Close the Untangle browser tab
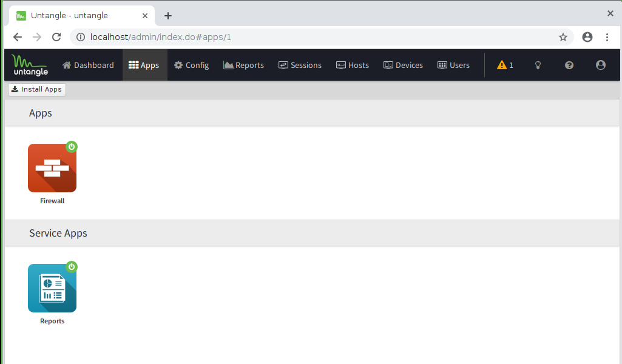 (145, 15)
